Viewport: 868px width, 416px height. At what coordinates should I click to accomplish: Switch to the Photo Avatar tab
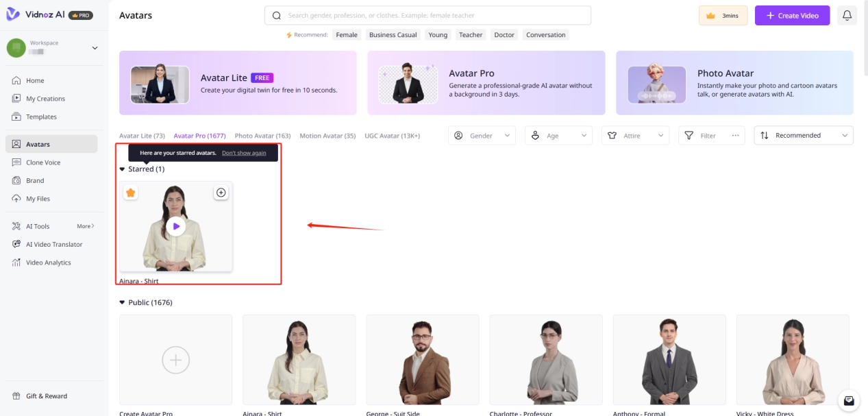coord(262,136)
